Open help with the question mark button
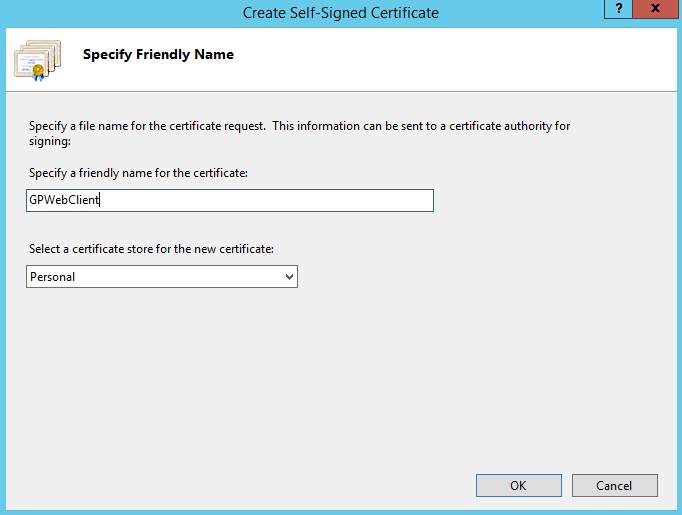 [x=620, y=9]
